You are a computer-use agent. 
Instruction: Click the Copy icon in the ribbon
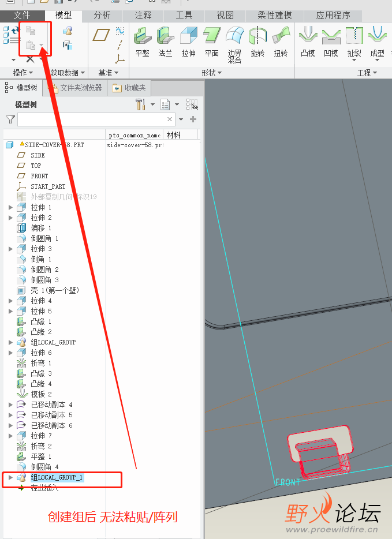click(x=31, y=31)
